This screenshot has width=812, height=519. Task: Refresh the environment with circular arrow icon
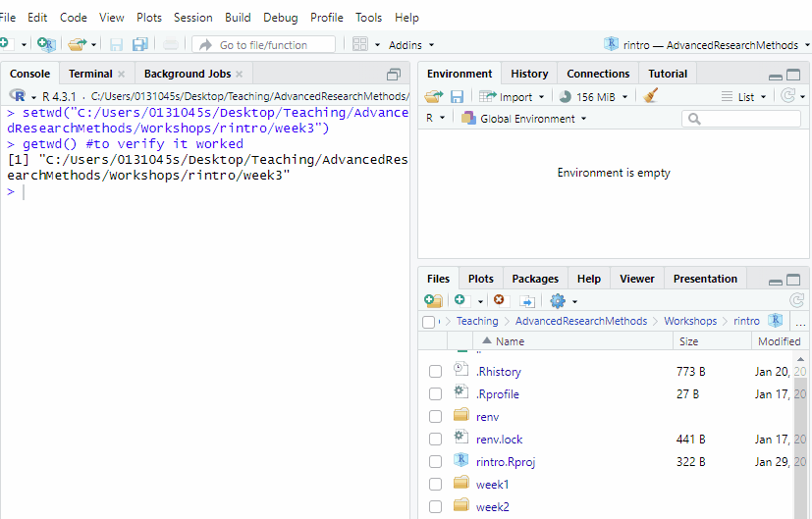click(788, 96)
